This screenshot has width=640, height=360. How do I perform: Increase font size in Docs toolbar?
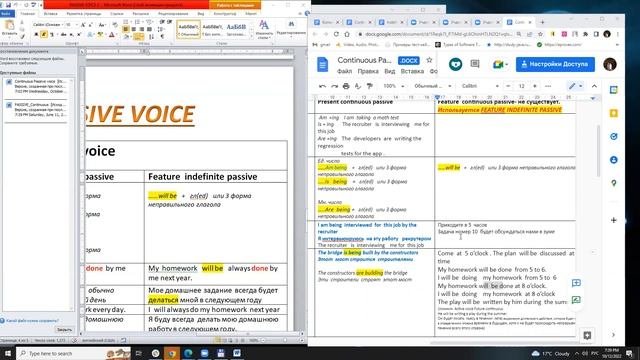click(x=535, y=86)
